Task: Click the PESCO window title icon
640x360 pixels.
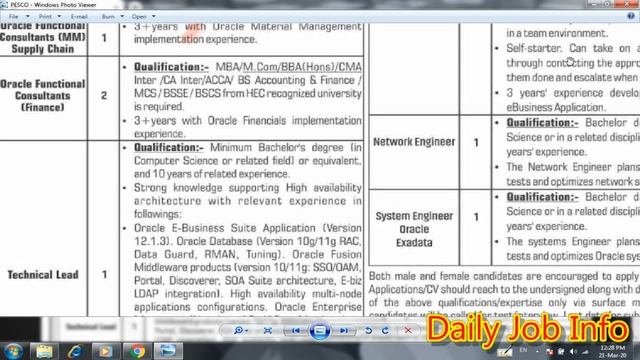Action: point(4,4)
